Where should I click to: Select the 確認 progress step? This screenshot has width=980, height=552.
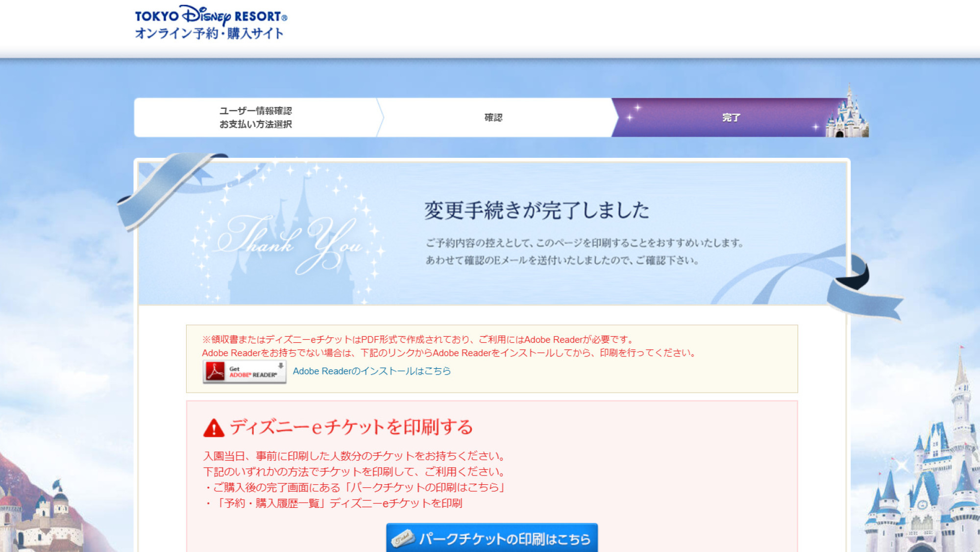pos(493,118)
